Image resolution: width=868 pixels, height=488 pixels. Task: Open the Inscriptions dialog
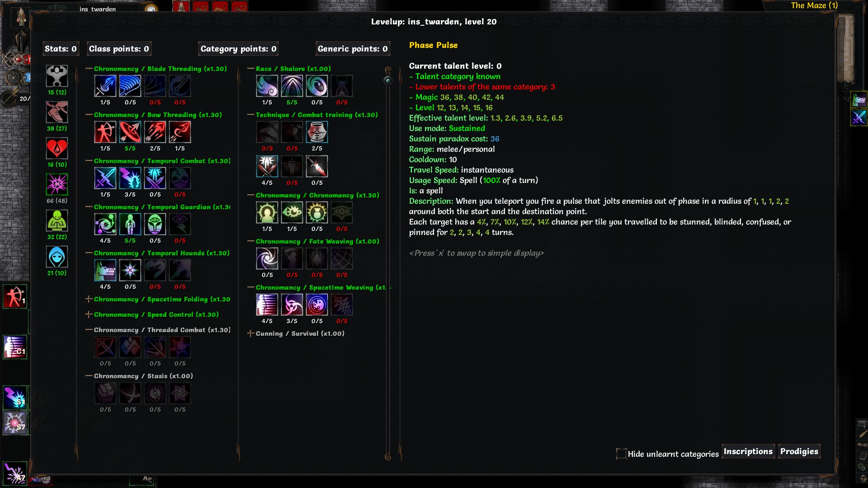coord(748,451)
